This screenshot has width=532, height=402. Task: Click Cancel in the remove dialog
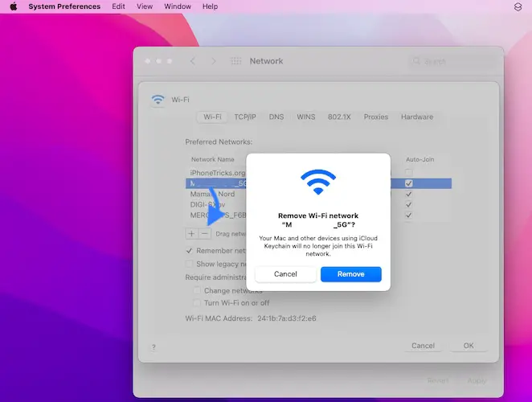pos(285,274)
